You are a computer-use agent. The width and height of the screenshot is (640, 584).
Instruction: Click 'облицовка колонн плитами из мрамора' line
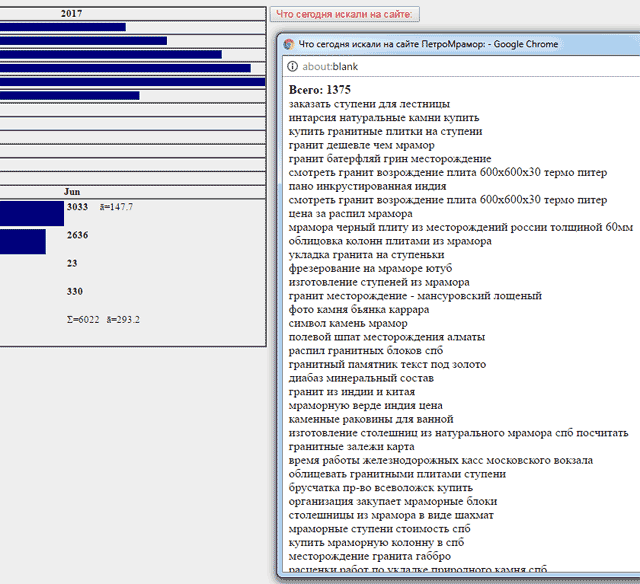click(390, 241)
